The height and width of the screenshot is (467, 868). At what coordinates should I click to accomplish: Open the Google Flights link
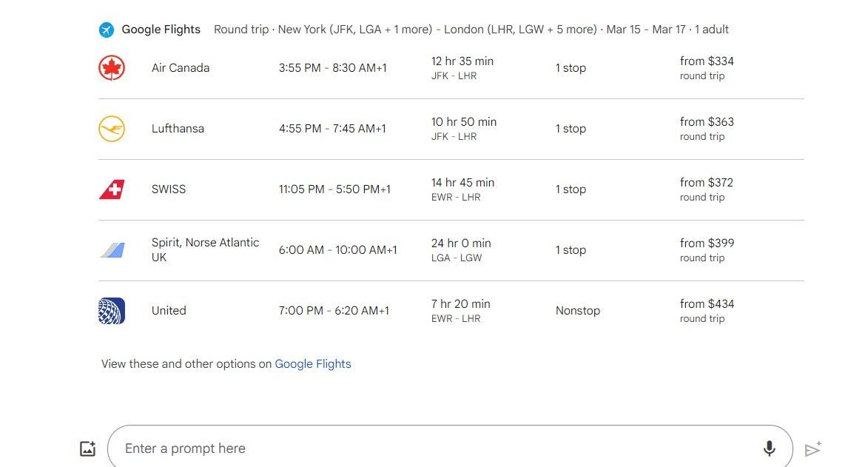pos(313,364)
